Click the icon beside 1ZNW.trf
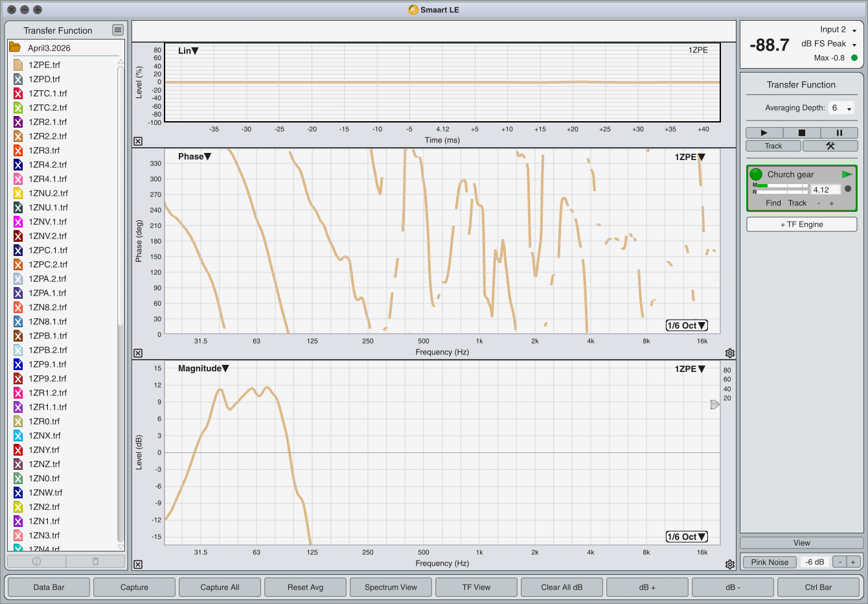 pyautogui.click(x=18, y=493)
